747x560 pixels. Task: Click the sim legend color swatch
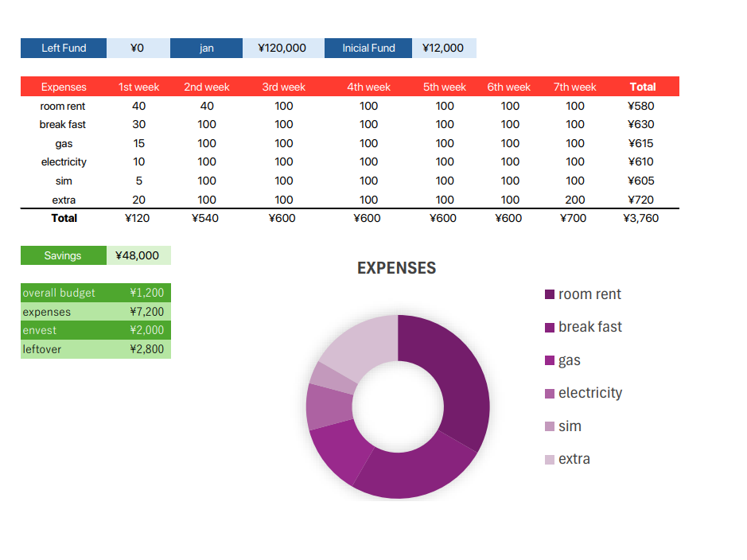tap(550, 427)
